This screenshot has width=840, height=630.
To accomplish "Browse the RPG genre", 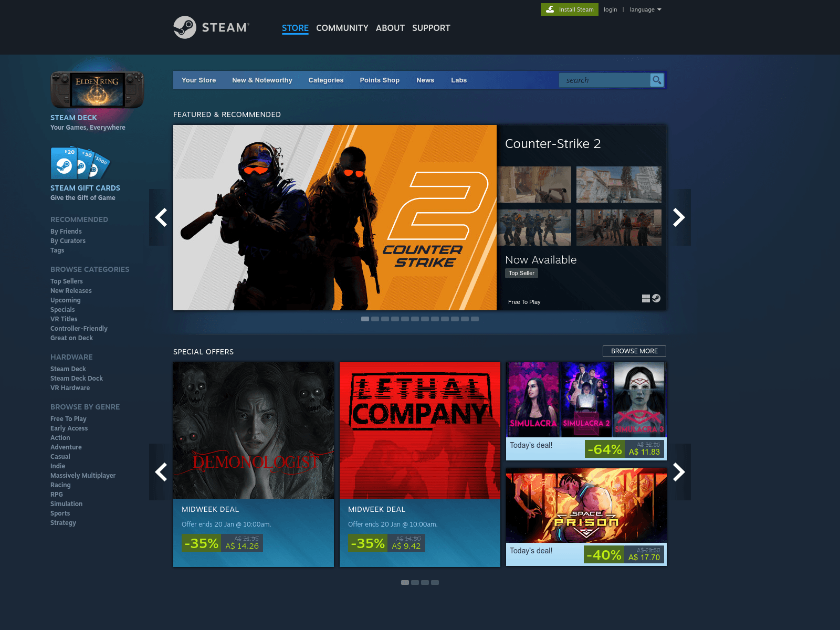I will [x=57, y=495].
